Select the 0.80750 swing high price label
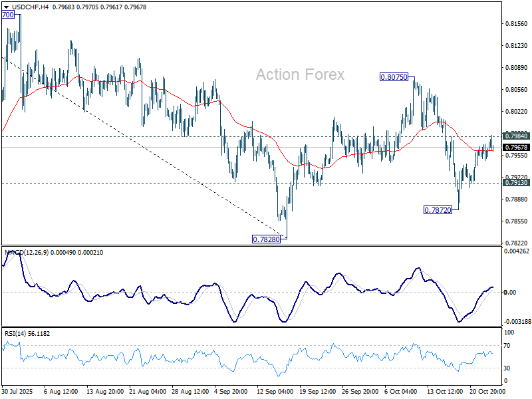Viewport: 532px width, 399px height. 393,77
